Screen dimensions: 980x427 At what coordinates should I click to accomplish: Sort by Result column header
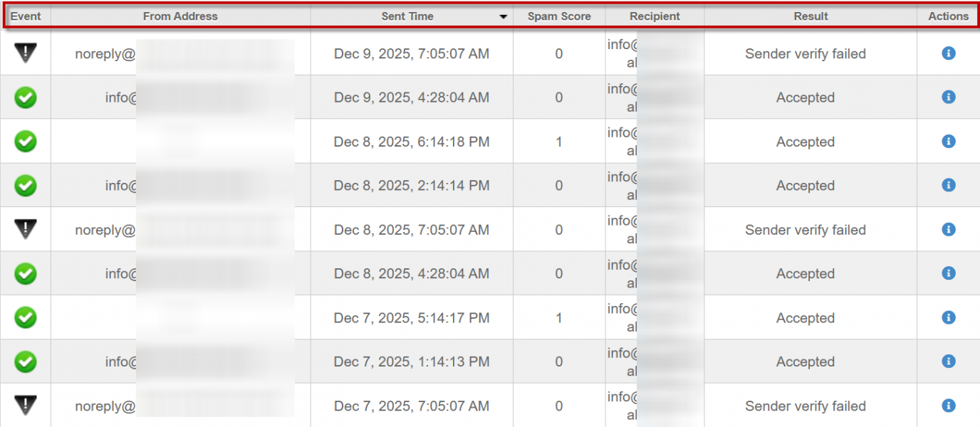click(x=810, y=16)
